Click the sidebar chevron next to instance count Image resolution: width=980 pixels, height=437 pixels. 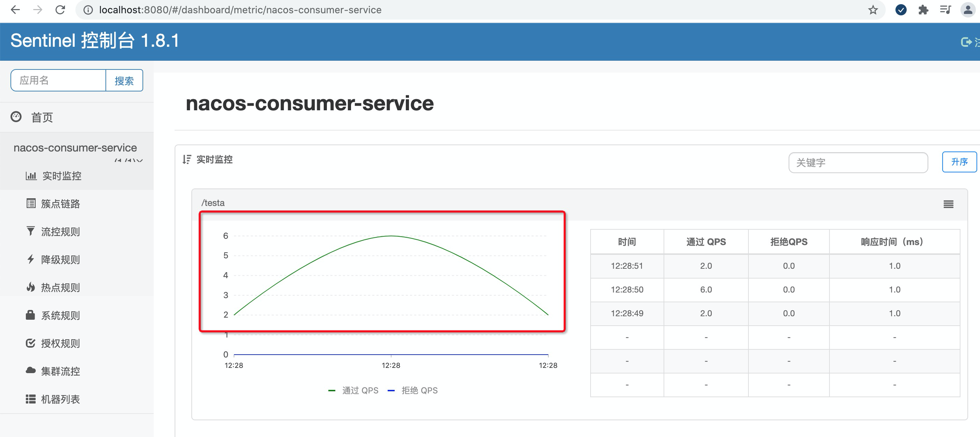tap(139, 161)
